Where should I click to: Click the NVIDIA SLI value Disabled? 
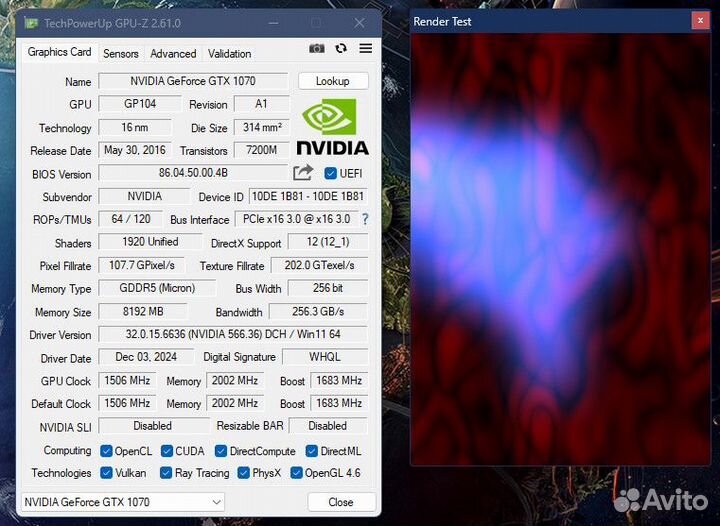153,426
